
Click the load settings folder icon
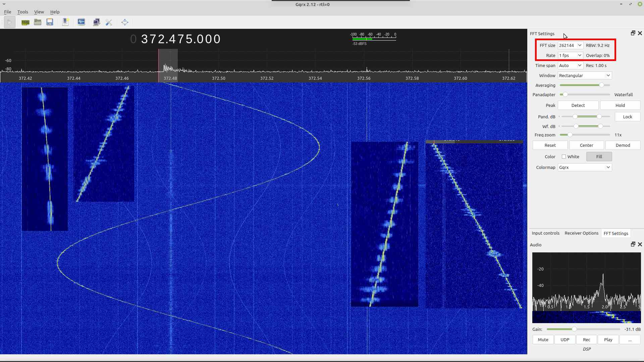38,22
